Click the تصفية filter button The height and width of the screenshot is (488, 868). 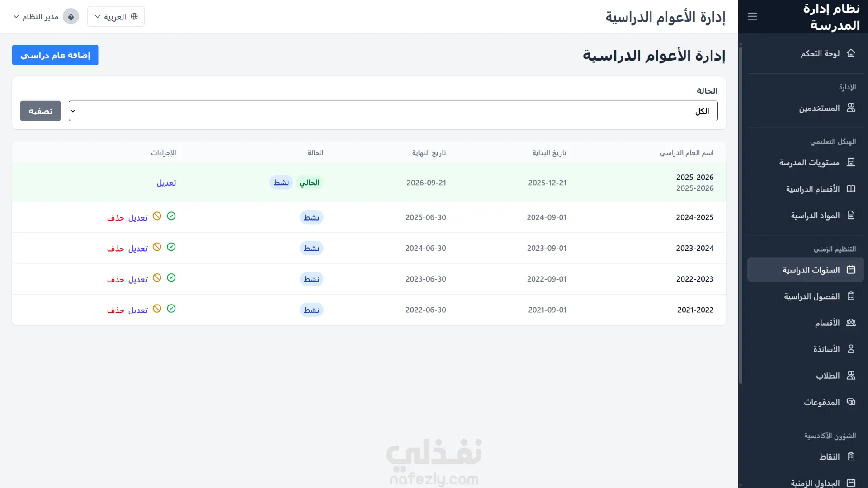point(40,111)
